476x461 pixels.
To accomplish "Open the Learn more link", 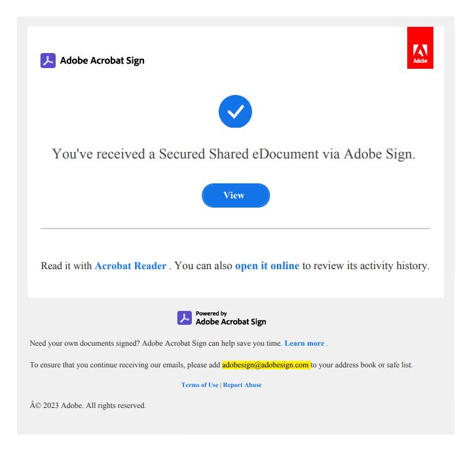I will pyautogui.click(x=304, y=343).
